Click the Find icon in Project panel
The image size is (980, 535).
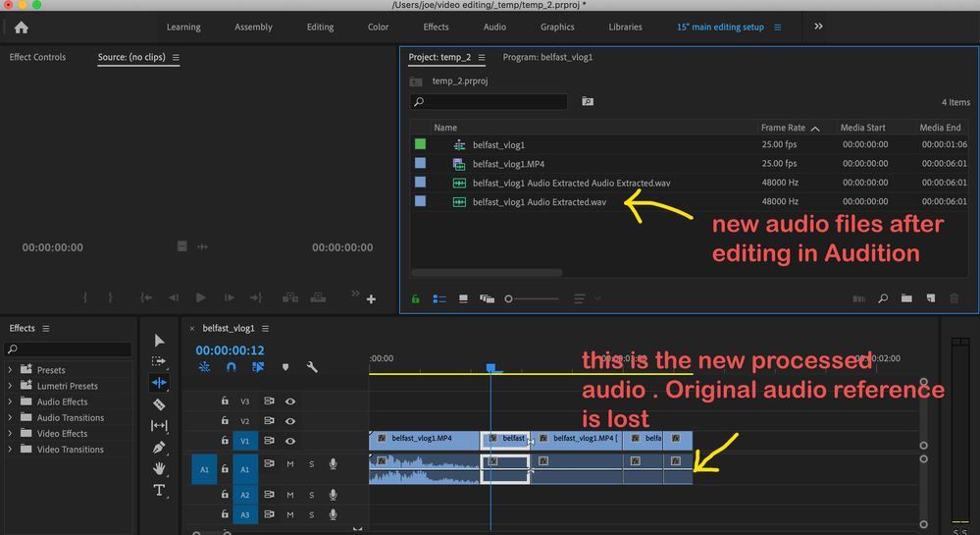[883, 298]
